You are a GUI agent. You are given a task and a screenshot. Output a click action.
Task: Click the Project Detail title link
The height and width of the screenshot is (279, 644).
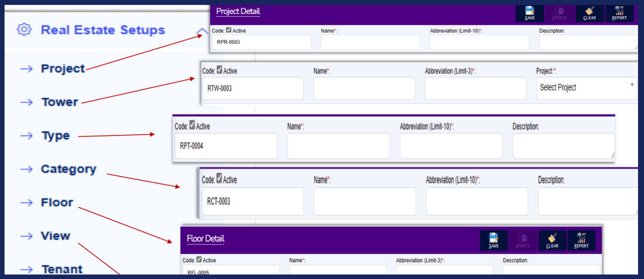point(238,12)
